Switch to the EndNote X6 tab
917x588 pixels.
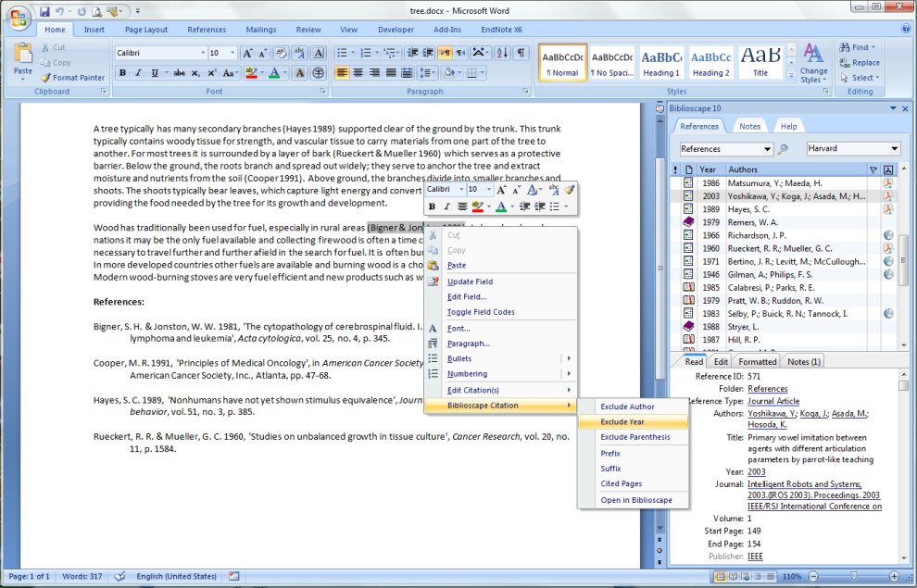coord(501,30)
